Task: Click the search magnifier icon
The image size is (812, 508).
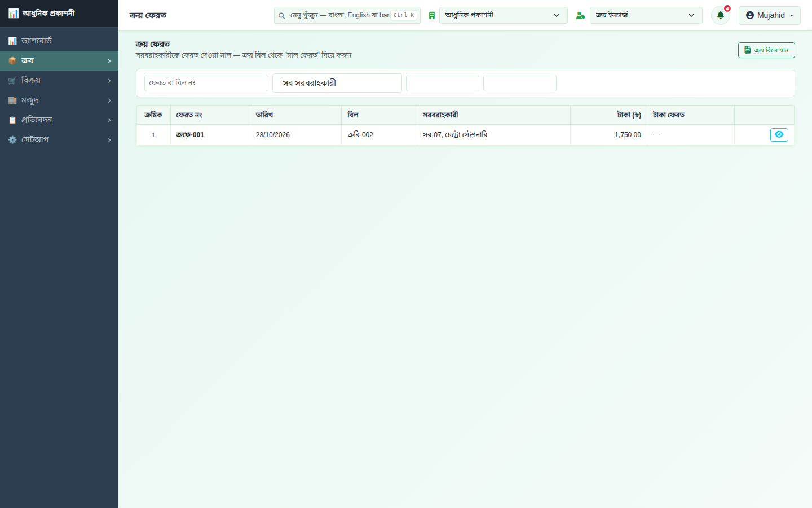Action: coord(281,16)
